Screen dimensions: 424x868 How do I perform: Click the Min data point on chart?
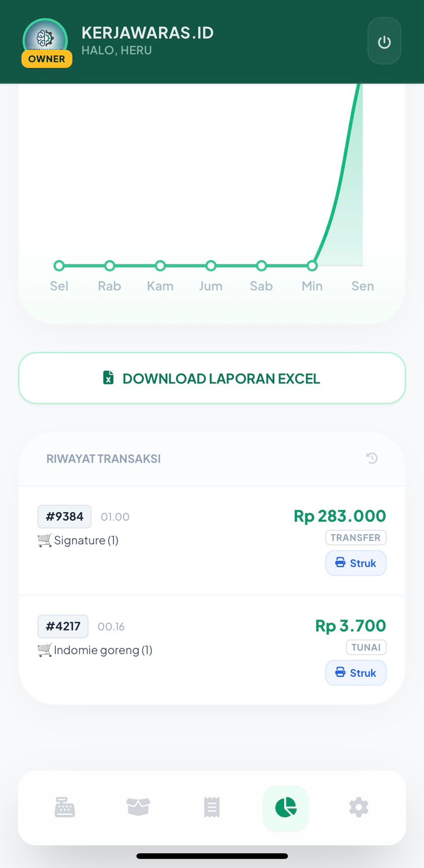tap(312, 266)
